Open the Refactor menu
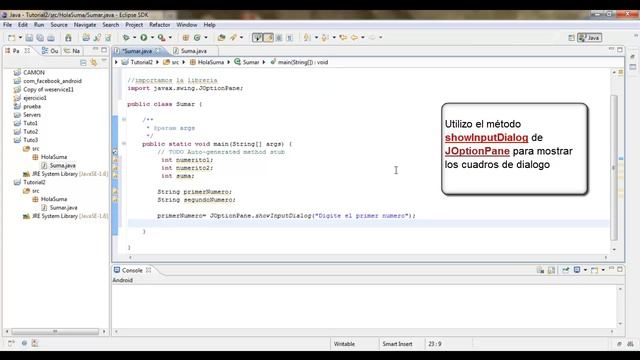640x360 pixels. tap(160, 25)
